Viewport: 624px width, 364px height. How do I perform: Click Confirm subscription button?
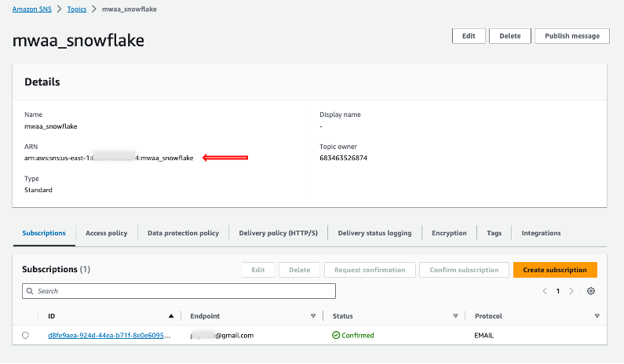click(x=464, y=270)
